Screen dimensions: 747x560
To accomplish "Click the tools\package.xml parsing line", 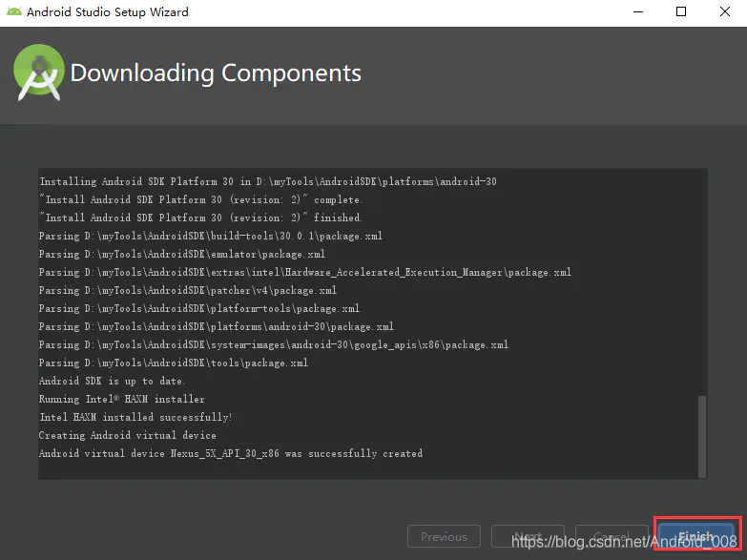I will (174, 363).
